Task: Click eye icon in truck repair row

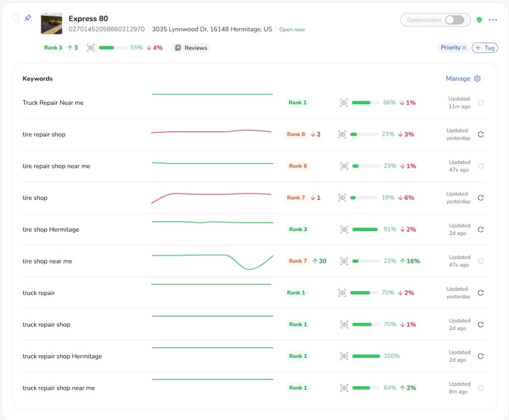Action: [342, 293]
